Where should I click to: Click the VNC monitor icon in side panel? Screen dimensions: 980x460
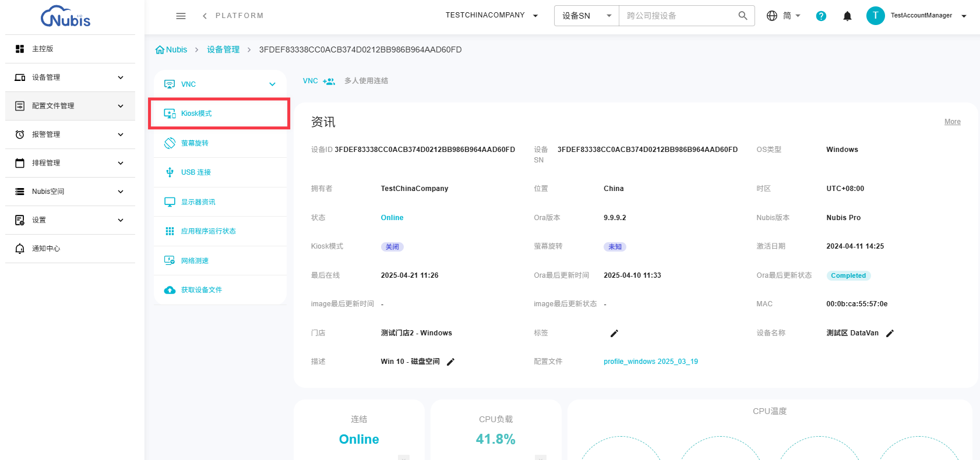coord(170,84)
